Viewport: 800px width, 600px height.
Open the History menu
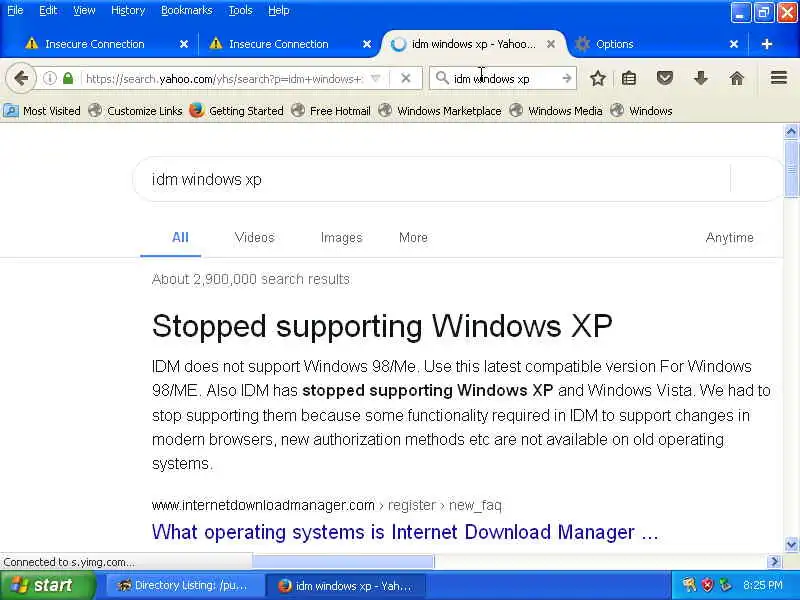click(128, 10)
